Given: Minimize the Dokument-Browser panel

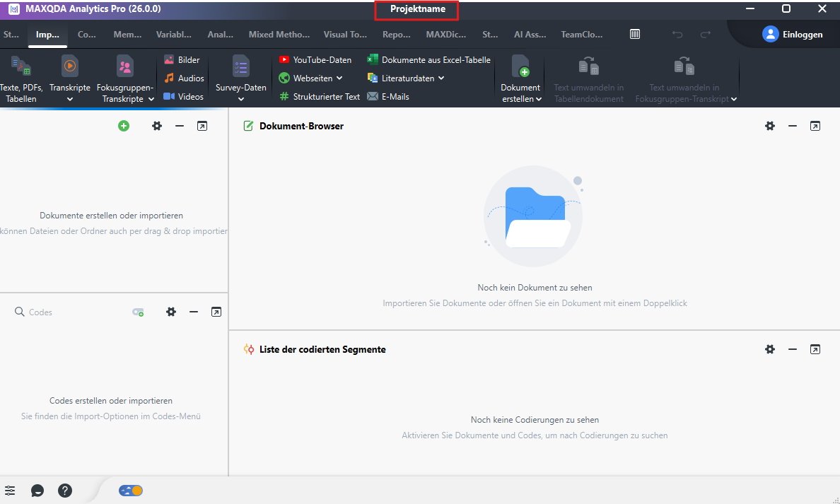Looking at the screenshot, I should 793,126.
